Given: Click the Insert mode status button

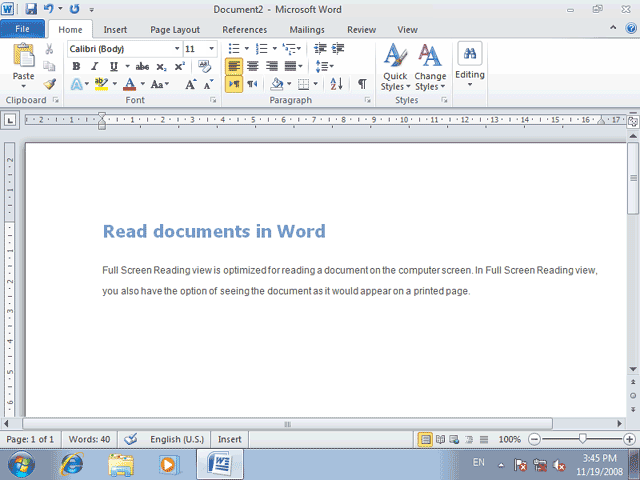Looking at the screenshot, I should [229, 440].
